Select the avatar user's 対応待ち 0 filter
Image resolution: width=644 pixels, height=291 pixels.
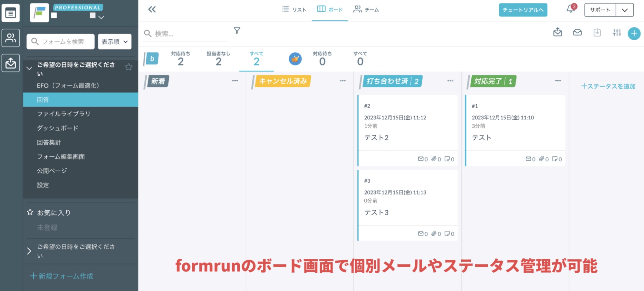pyautogui.click(x=322, y=59)
